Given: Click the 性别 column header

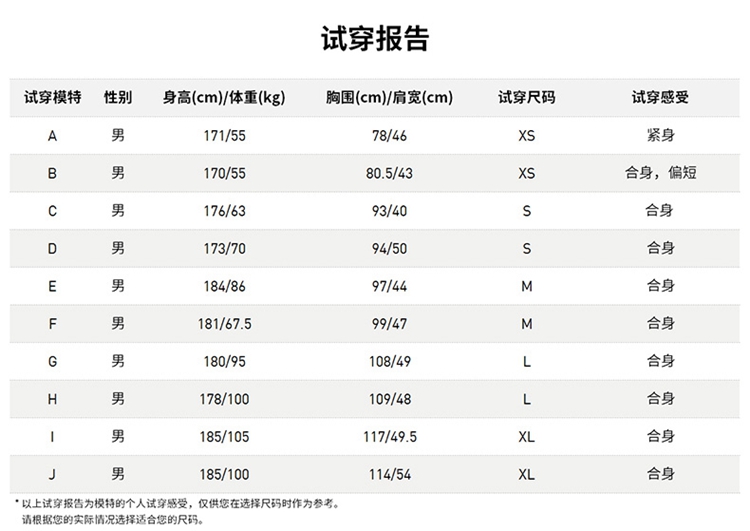Looking at the screenshot, I should point(118,98).
